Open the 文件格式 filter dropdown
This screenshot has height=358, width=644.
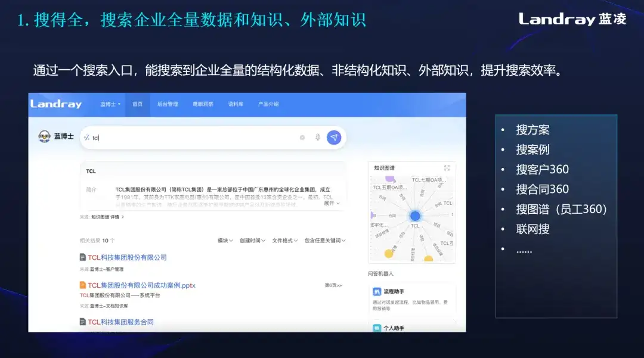pyautogui.click(x=284, y=240)
